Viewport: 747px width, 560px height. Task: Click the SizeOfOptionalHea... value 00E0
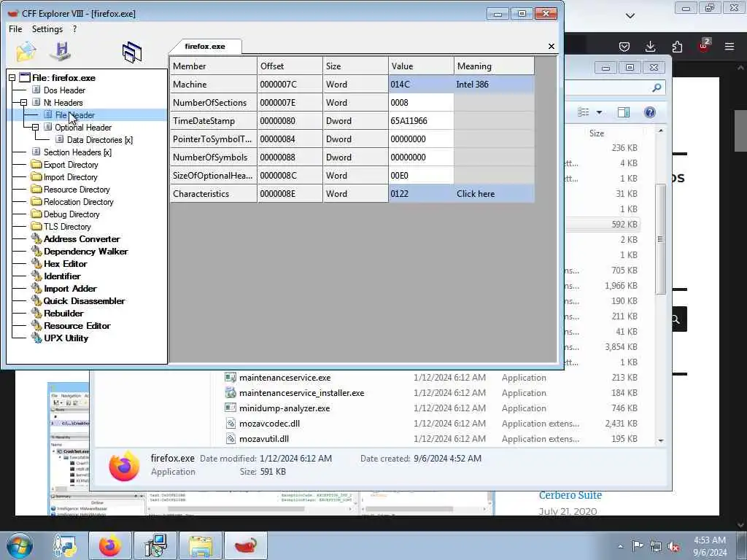[x=421, y=175]
